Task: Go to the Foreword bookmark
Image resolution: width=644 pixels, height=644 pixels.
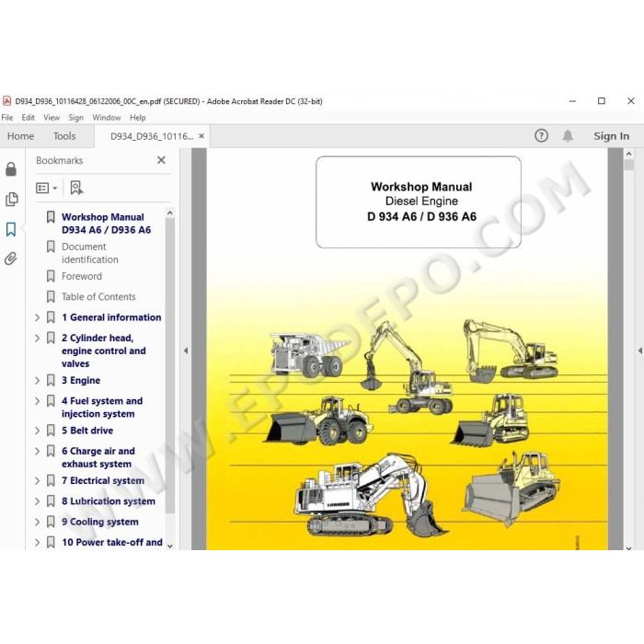Action: (82, 276)
